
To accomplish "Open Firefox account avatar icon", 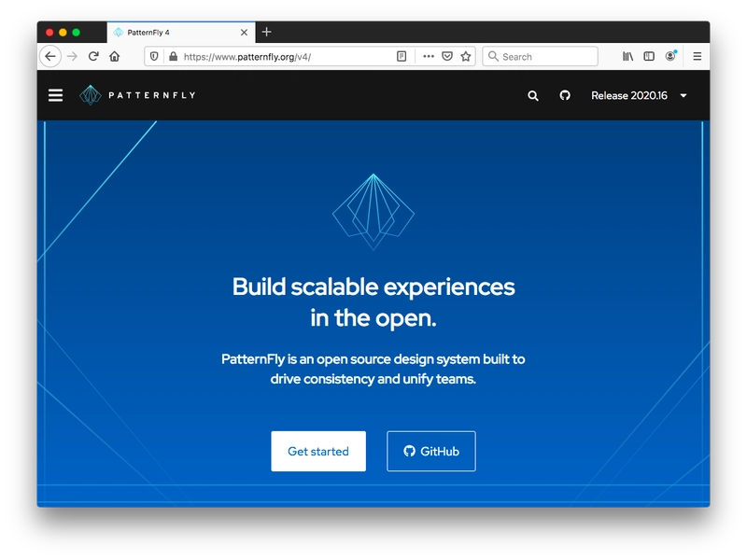I will (670, 56).
